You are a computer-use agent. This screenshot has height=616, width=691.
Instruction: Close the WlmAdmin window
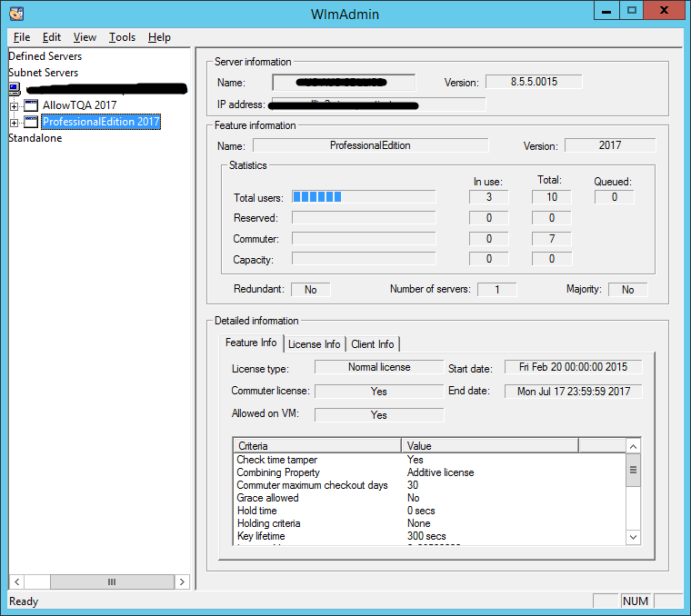point(664,11)
